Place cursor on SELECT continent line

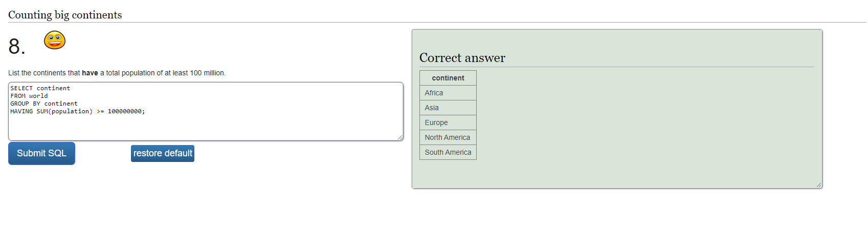coord(40,88)
